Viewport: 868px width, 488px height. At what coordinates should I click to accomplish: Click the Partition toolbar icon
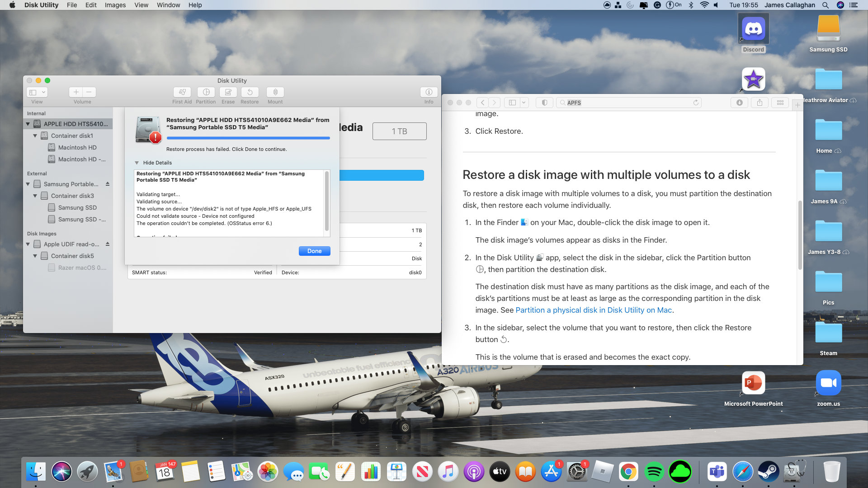coord(206,92)
